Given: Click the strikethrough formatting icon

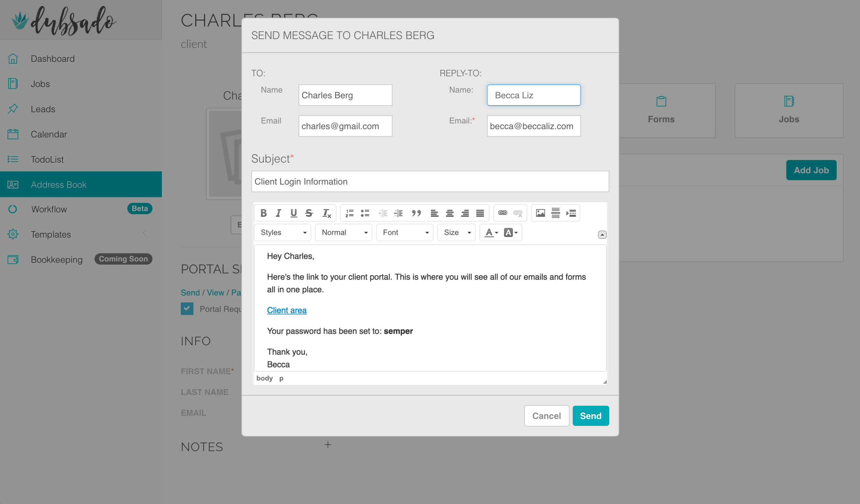Looking at the screenshot, I should pos(309,213).
